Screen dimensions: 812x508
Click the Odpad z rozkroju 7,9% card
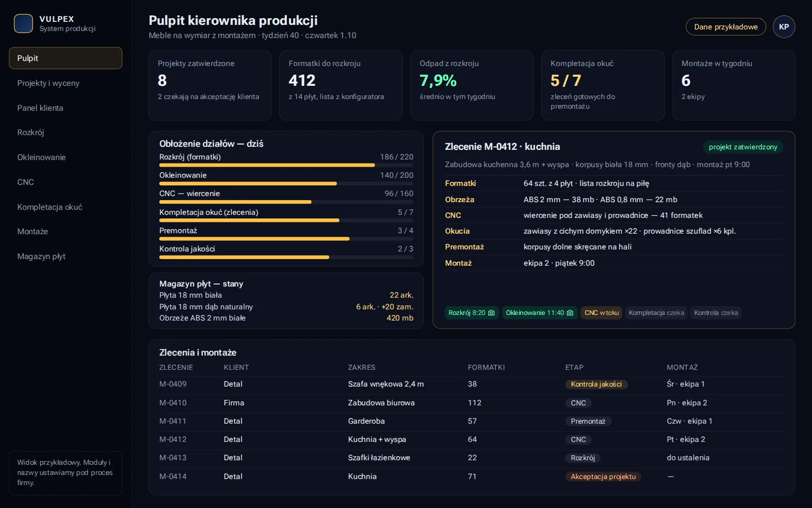click(x=471, y=85)
